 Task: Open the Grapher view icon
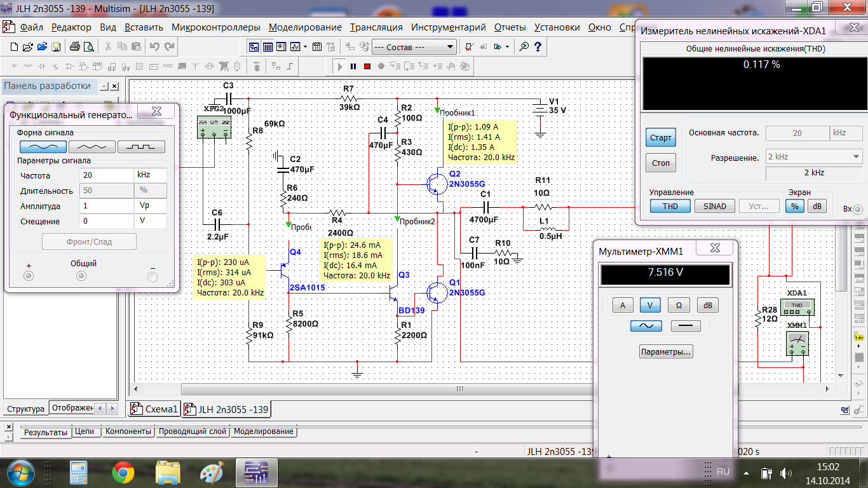[x=295, y=47]
